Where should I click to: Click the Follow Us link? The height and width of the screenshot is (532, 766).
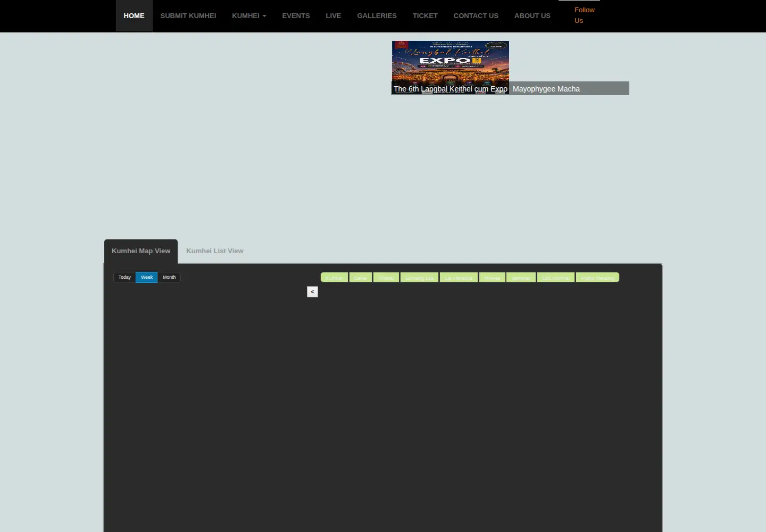(584, 15)
